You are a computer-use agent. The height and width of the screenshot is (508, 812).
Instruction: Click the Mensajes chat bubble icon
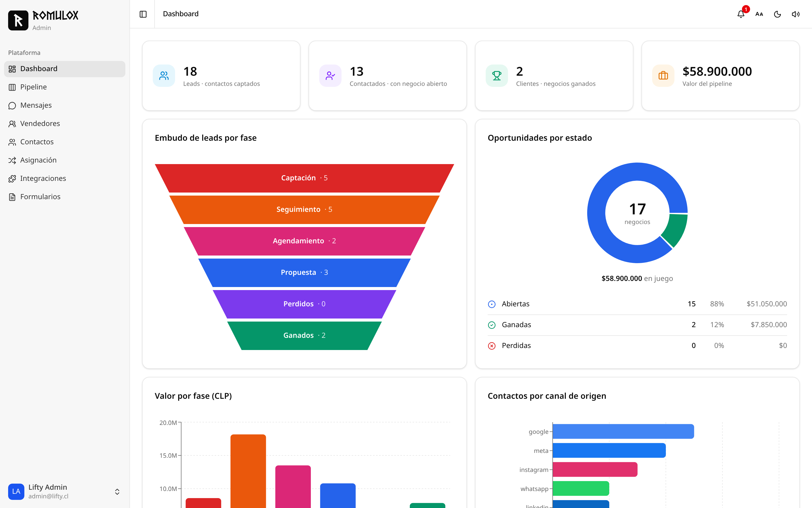click(12, 105)
